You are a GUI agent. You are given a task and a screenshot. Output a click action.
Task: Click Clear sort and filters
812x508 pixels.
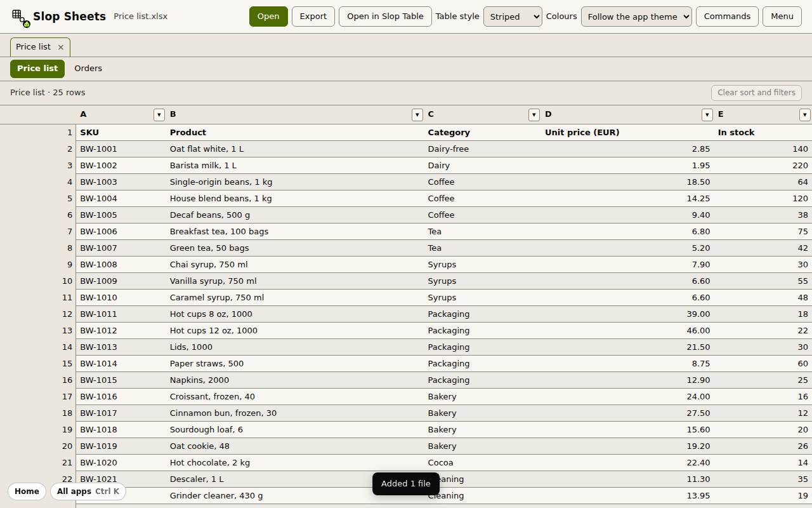[x=756, y=93]
